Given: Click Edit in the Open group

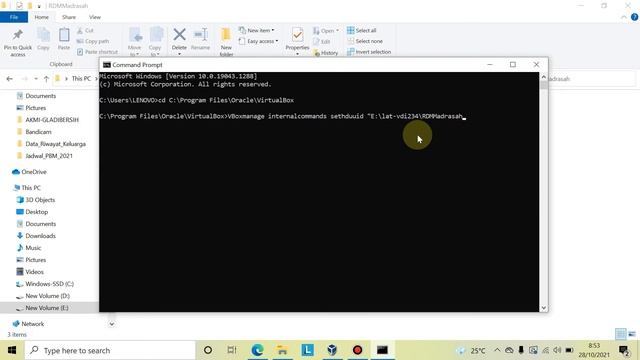Looking at the screenshot, I should tap(322, 42).
